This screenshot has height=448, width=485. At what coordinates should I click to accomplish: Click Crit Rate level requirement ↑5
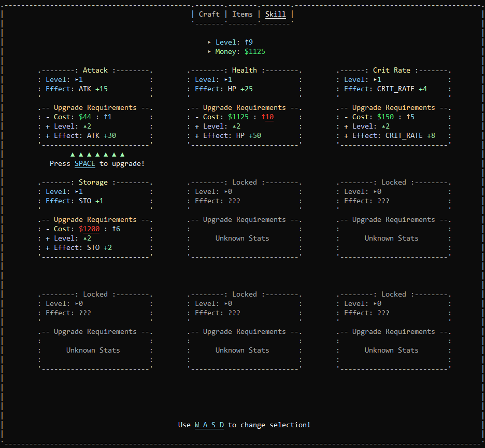pyautogui.click(x=410, y=117)
